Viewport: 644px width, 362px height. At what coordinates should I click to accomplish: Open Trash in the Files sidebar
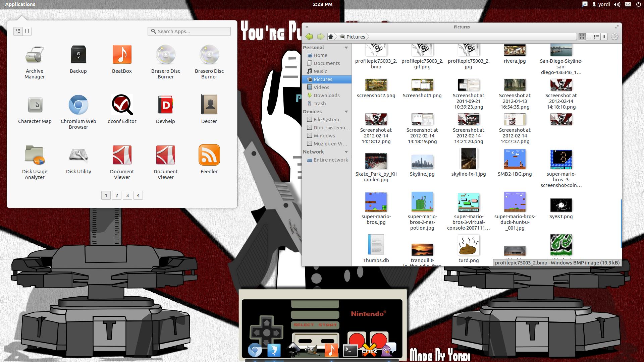coord(327,104)
